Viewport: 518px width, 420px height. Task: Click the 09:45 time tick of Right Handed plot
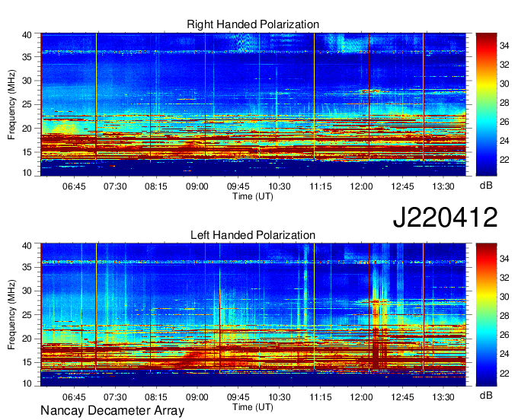(x=238, y=186)
